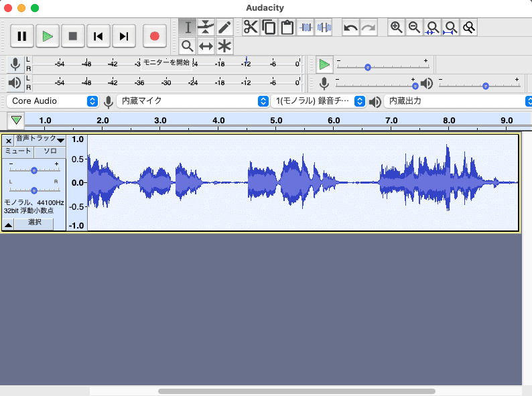The image size is (532, 396).
Task: Zoom in with the plus magnifier
Action: click(x=396, y=27)
